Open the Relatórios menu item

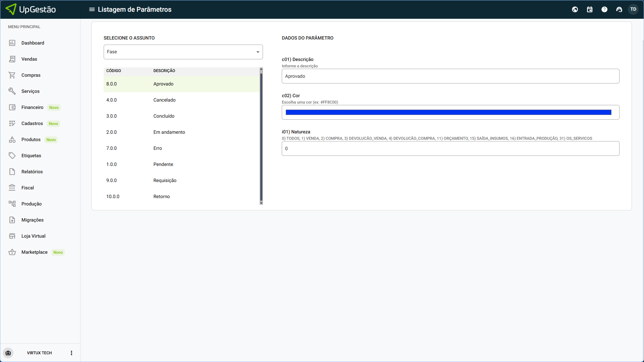coord(32,172)
